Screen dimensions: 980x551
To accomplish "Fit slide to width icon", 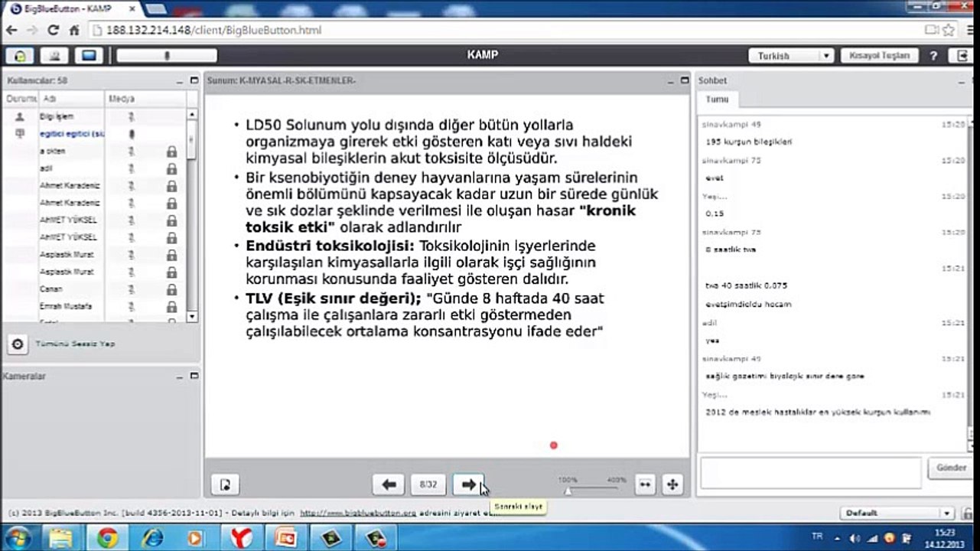I will pyautogui.click(x=645, y=484).
